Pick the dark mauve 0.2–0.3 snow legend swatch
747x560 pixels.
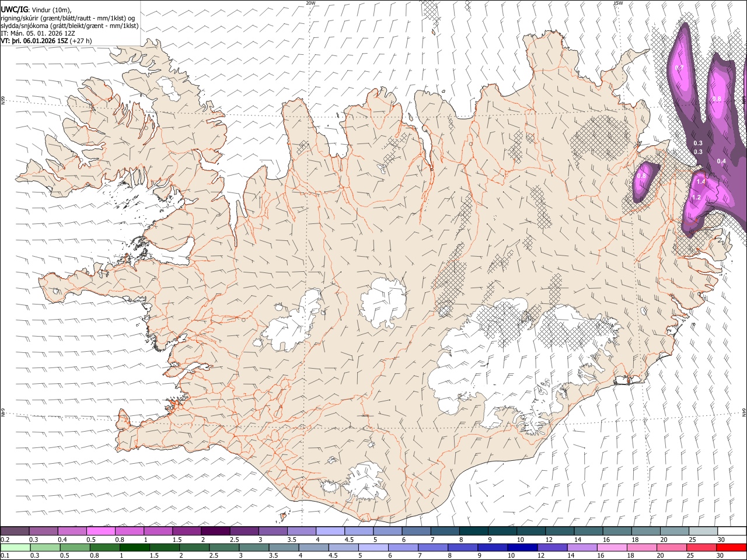(15, 531)
